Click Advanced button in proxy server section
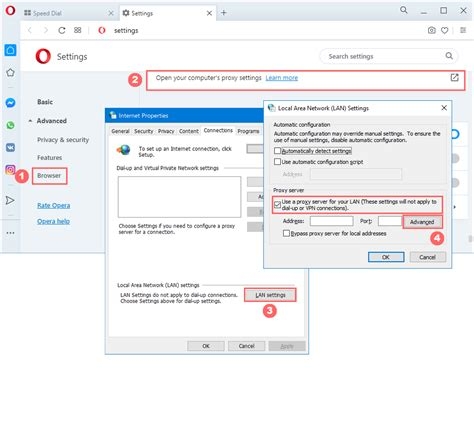 click(x=422, y=222)
